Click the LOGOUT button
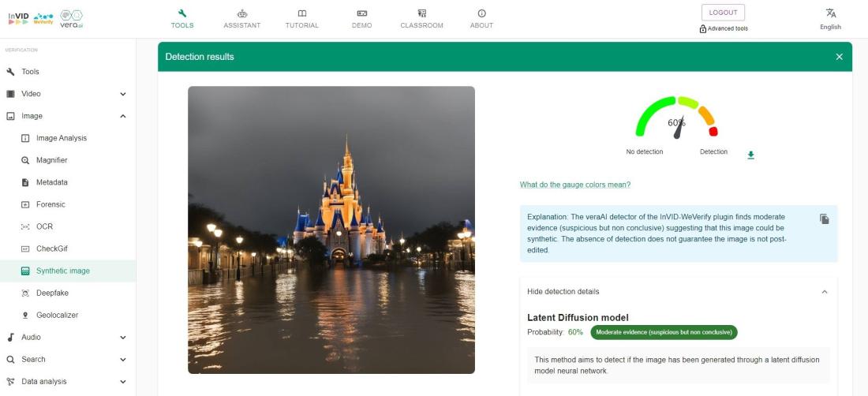Viewport: 868px width, 396px height. click(723, 12)
